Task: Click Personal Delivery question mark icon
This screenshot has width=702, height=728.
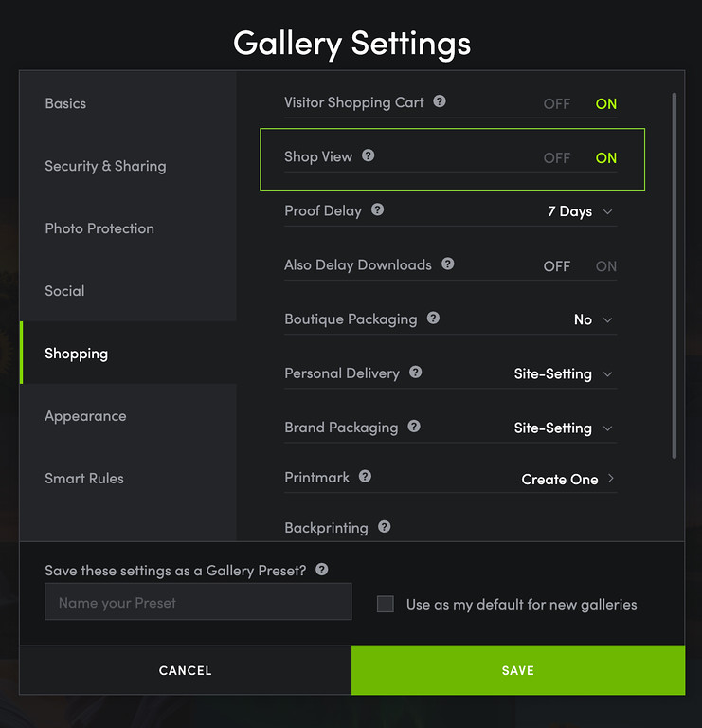Action: pos(416,372)
